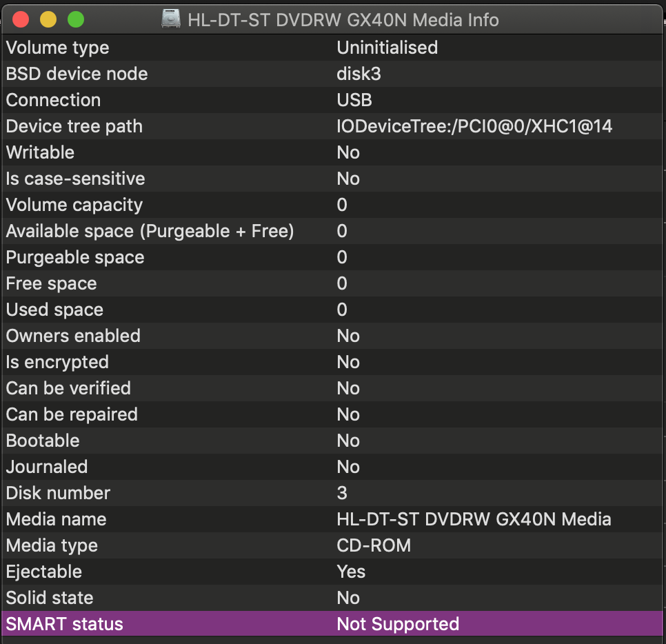Screen dimensions: 666x644
Task: Select the 'Media name' label
Action: coord(56,519)
